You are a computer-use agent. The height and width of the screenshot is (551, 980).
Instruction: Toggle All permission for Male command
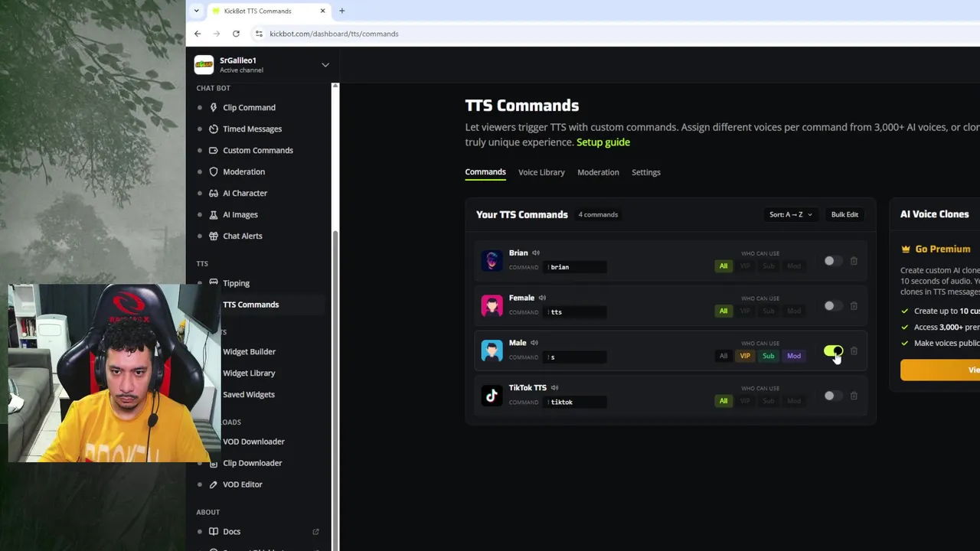(723, 356)
